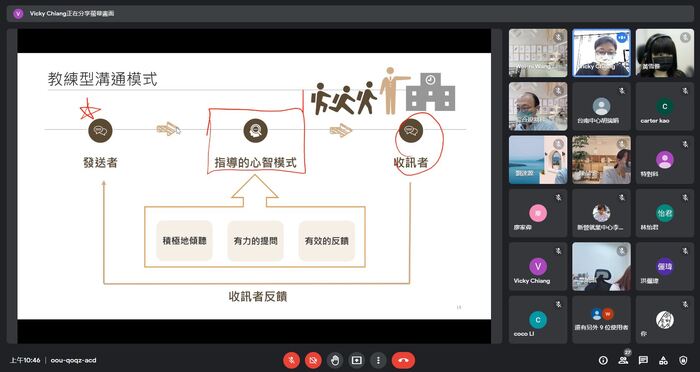Click the grey building graphic on slide
700x372 pixels.
(x=430, y=92)
